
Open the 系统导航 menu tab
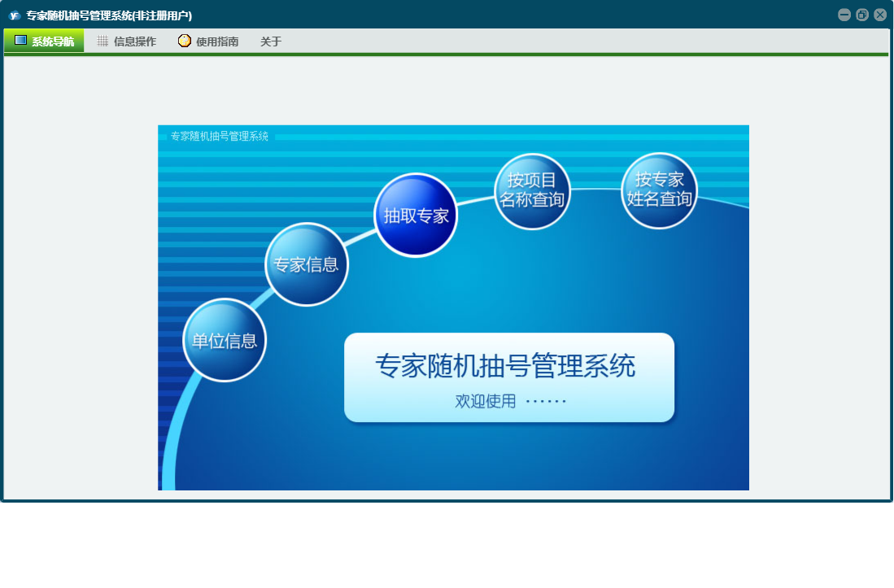coord(44,41)
